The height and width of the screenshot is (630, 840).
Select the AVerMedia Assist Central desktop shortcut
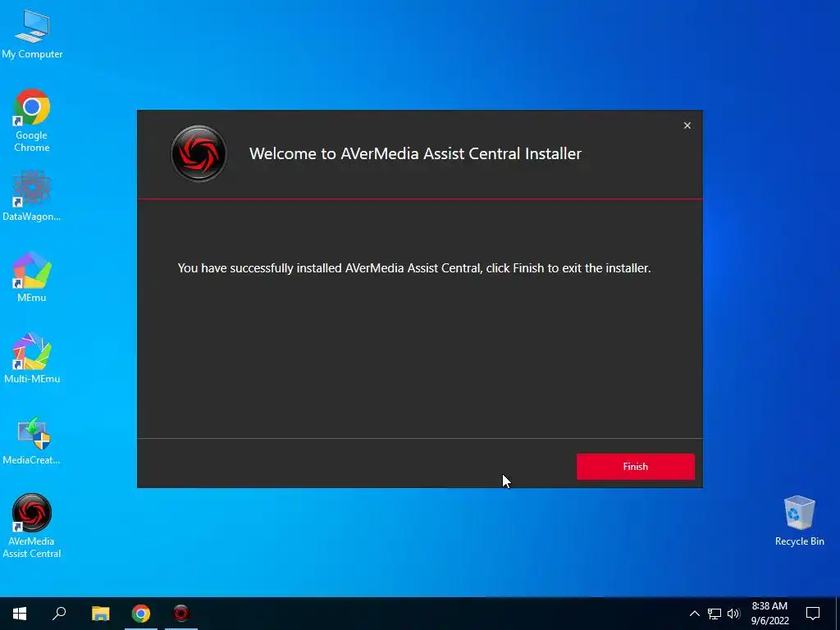click(x=32, y=526)
